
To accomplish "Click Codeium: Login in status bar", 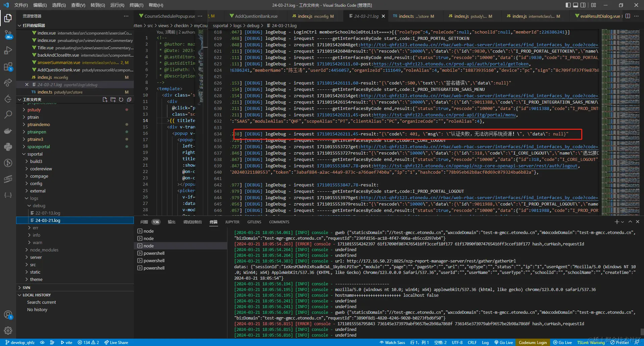I will pyautogui.click(x=533, y=342).
